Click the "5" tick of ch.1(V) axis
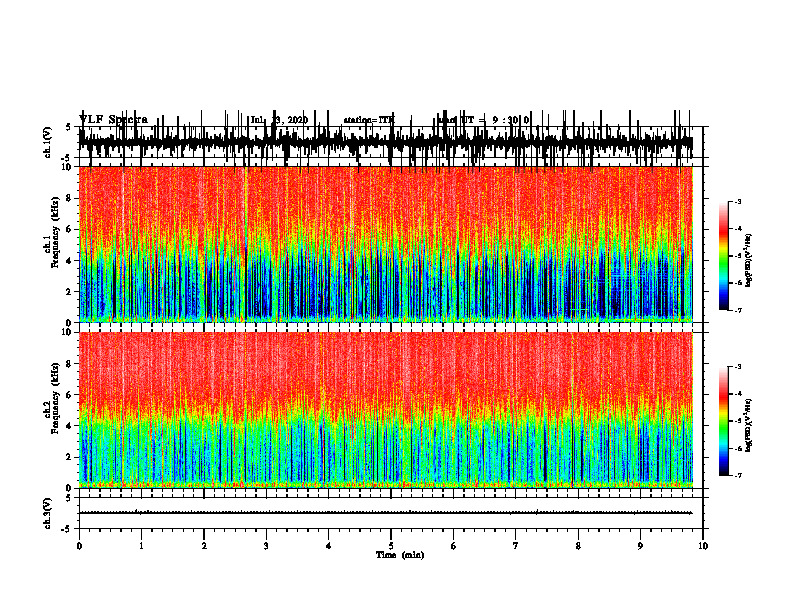The image size is (792, 612). (x=68, y=127)
